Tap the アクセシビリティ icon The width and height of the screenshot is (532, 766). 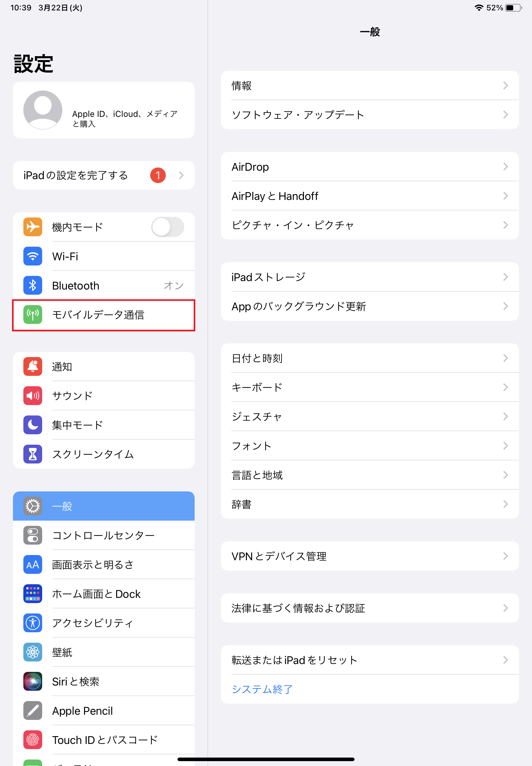[33, 623]
